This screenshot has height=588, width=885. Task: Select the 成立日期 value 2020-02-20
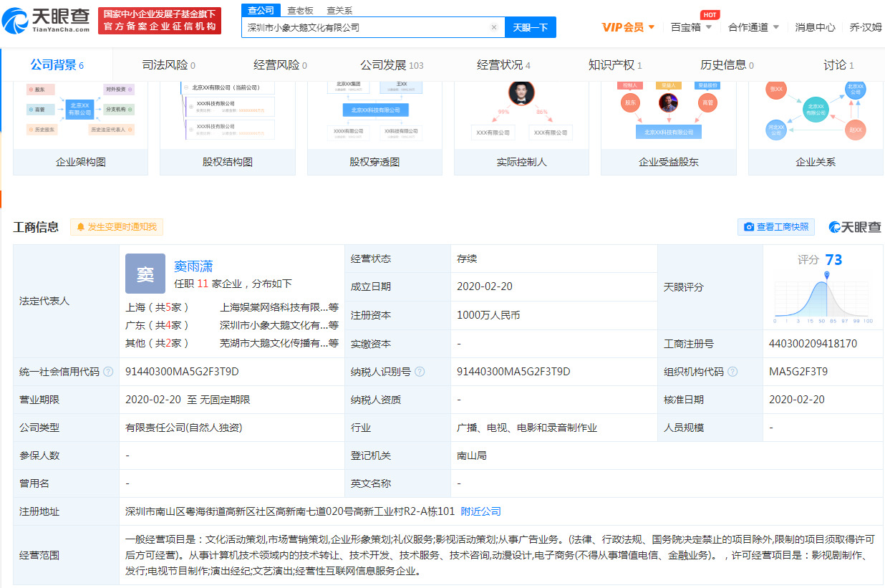click(x=485, y=286)
